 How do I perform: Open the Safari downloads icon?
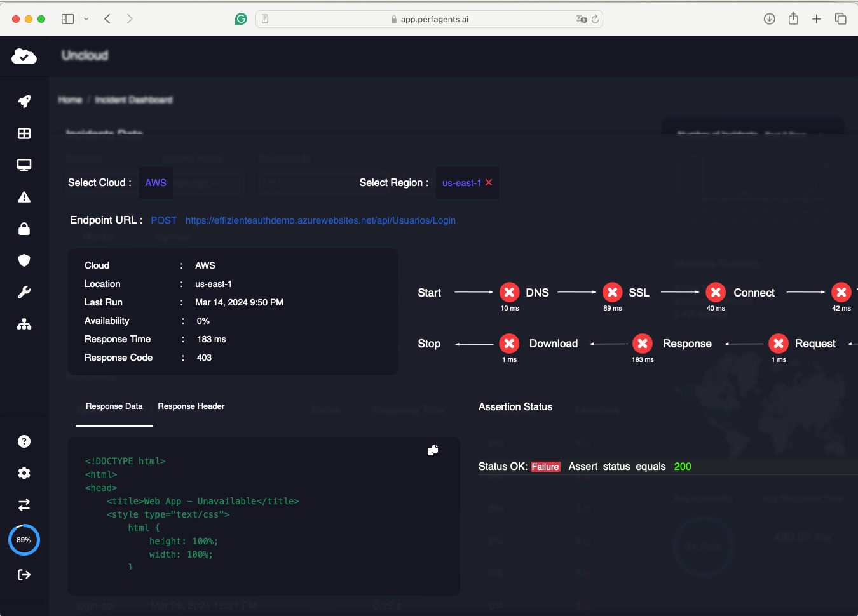769,19
